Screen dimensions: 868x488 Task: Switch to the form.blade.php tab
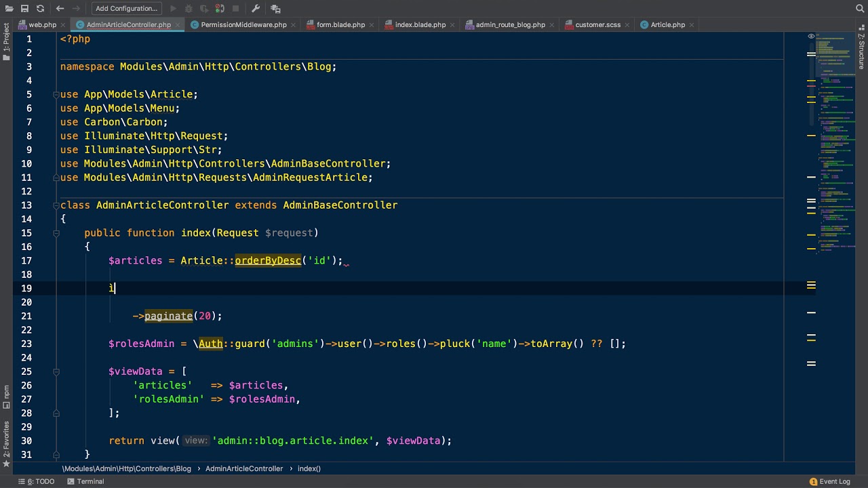(340, 24)
